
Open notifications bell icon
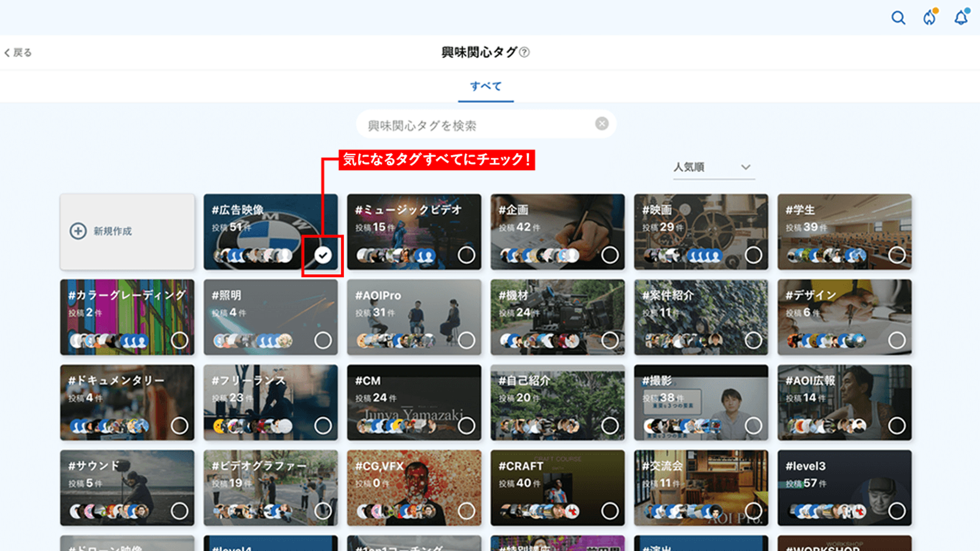tap(961, 17)
